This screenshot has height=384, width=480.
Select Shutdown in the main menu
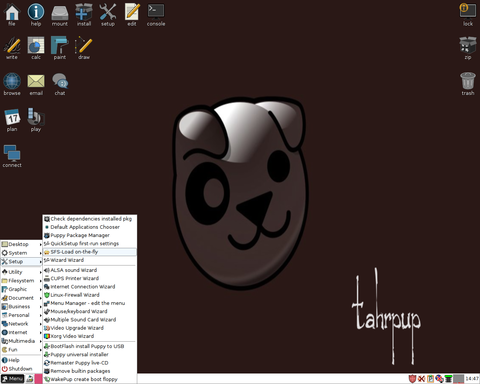click(22, 369)
